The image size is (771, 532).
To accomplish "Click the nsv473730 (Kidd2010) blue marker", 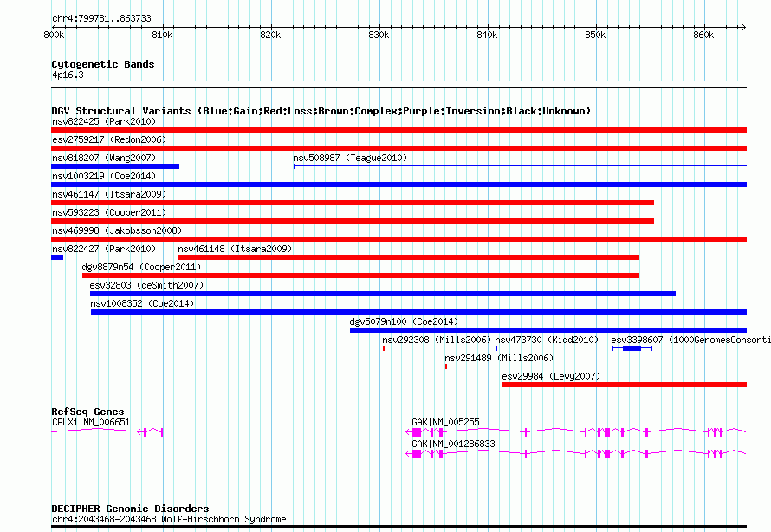I will (496, 348).
